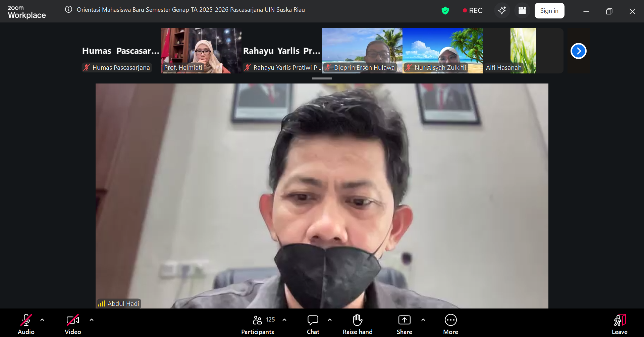
Task: Expand the audio settings arrow
Action: [42, 320]
